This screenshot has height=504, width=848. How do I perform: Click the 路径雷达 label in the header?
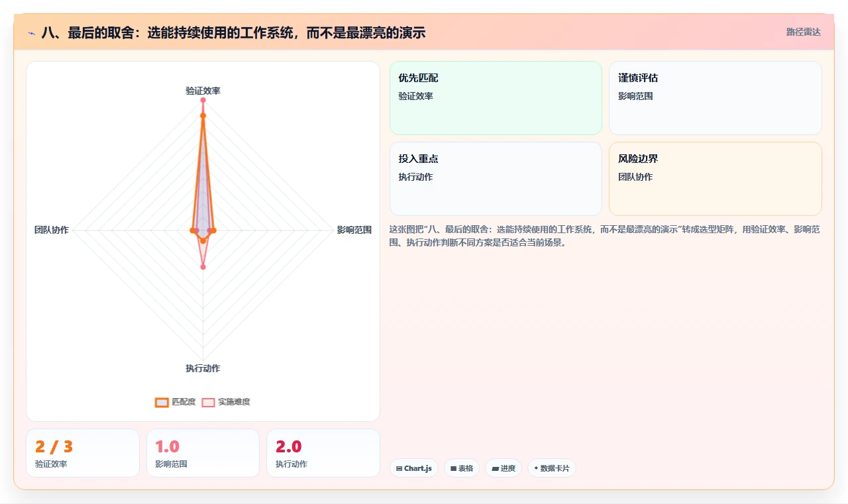(803, 32)
